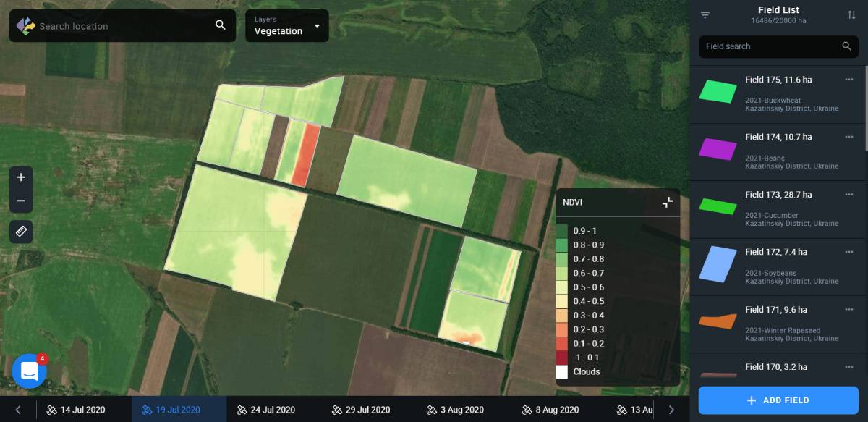Image resolution: width=868 pixels, height=422 pixels.
Task: Click the map search magnifier icon
Action: tap(221, 25)
